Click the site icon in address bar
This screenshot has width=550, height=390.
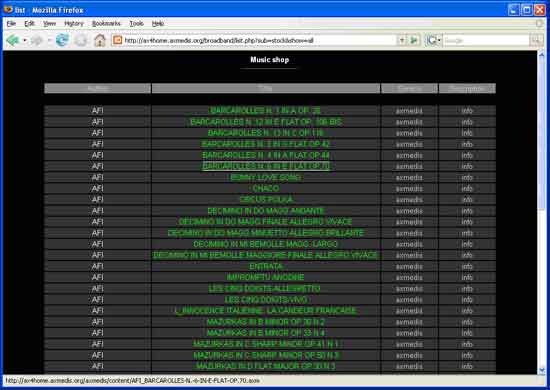click(118, 40)
